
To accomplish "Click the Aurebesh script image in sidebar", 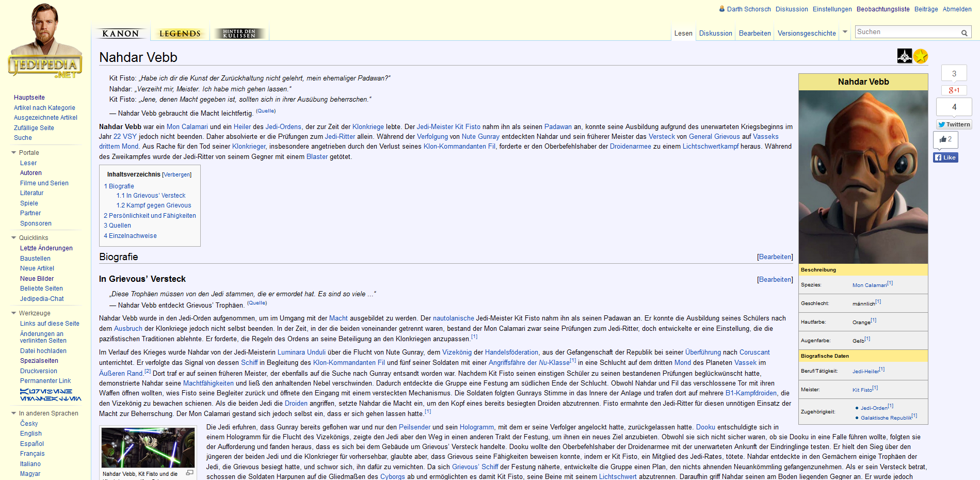I will click(x=51, y=395).
